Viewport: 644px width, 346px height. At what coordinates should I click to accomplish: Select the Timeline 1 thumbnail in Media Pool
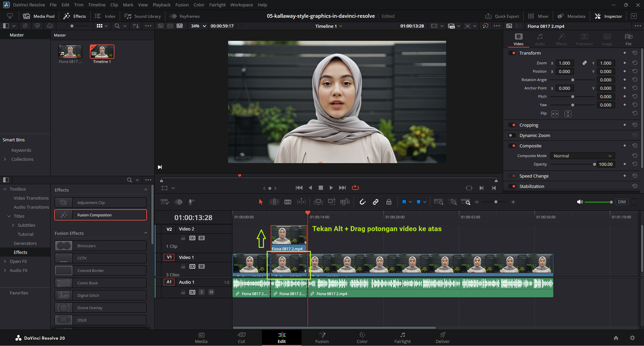(x=102, y=52)
